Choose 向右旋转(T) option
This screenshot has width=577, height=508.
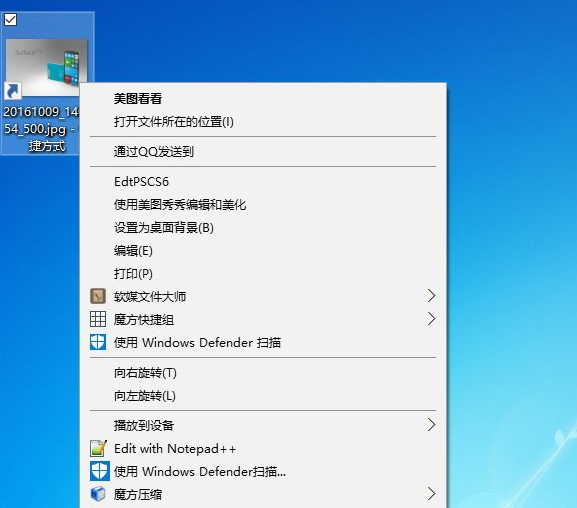click(145, 373)
